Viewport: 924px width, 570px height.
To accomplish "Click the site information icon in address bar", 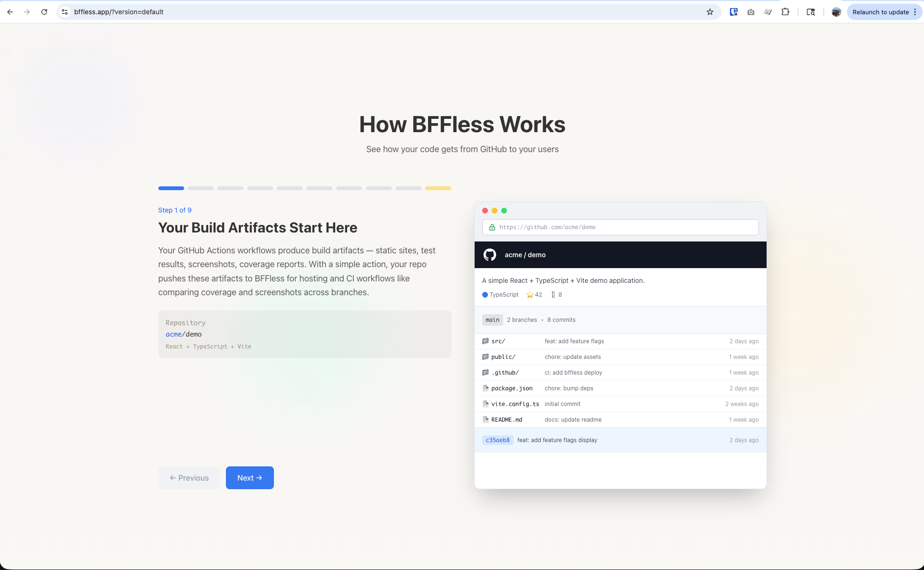I will (x=65, y=12).
